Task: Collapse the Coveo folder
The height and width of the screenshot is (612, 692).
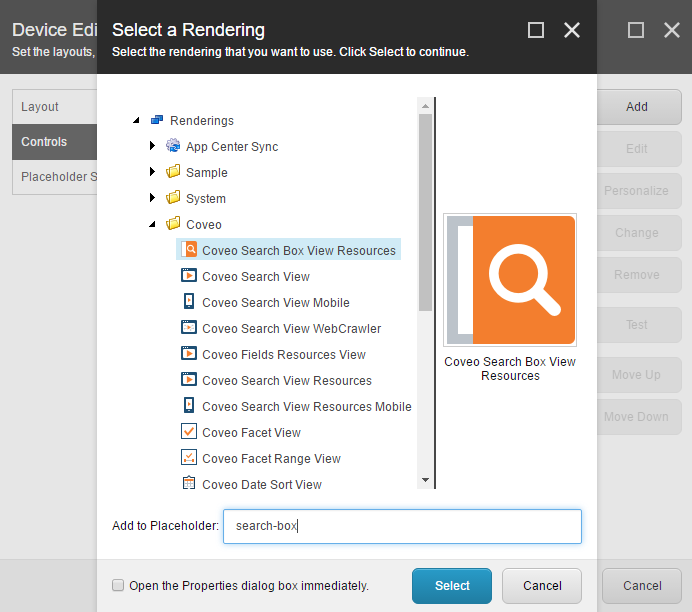Action: 152,224
